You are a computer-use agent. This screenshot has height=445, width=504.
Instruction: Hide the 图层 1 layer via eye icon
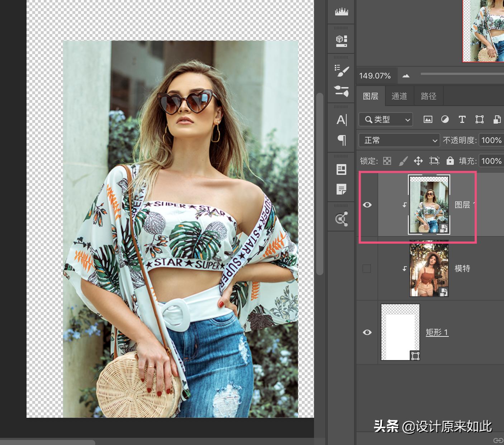coord(367,205)
